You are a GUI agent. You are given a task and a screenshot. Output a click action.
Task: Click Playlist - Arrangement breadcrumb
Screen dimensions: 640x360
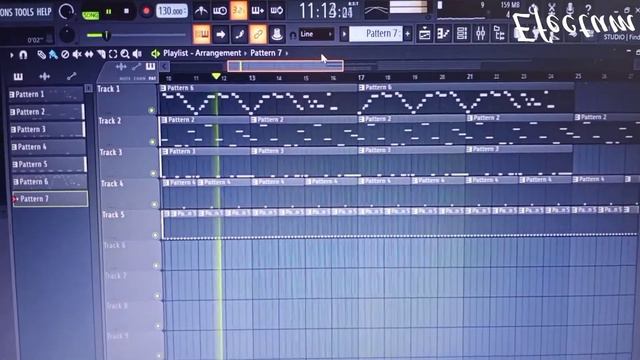click(x=202, y=53)
